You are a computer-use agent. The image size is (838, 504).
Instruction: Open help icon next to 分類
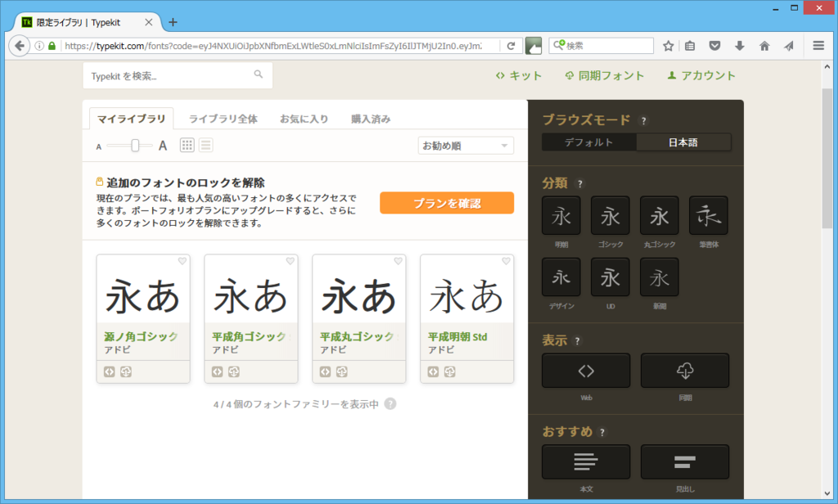click(x=580, y=184)
